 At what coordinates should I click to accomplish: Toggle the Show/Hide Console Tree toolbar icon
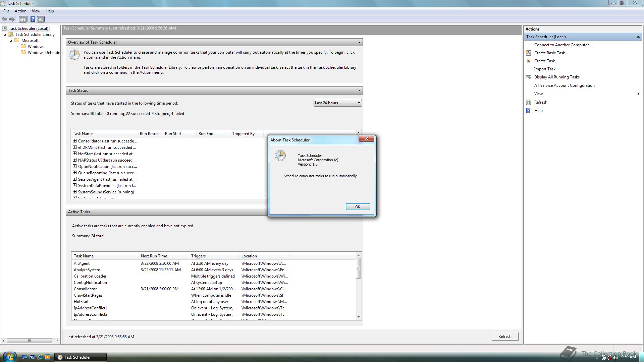(x=22, y=19)
